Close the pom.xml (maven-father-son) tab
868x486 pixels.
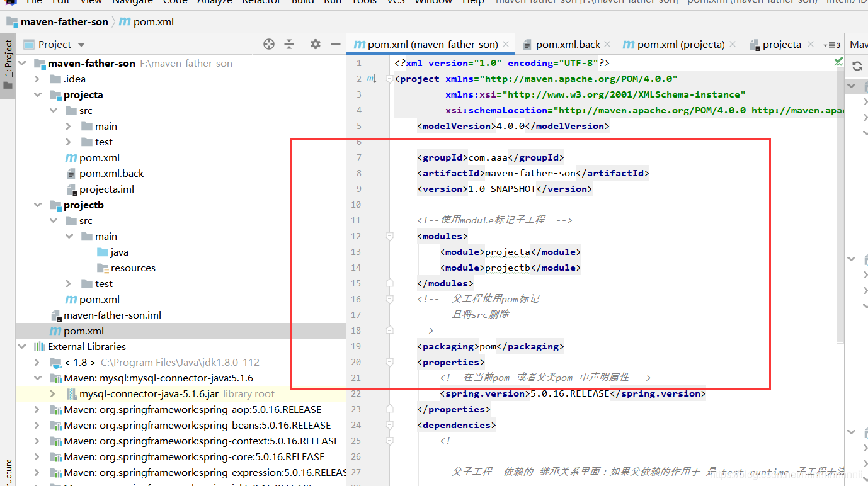[x=507, y=45]
